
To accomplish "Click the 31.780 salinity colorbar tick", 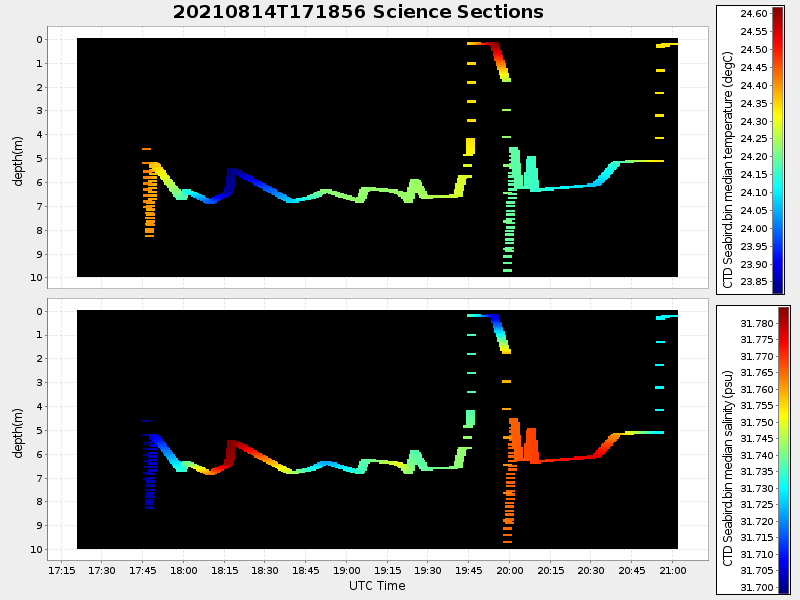I will tap(757, 323).
